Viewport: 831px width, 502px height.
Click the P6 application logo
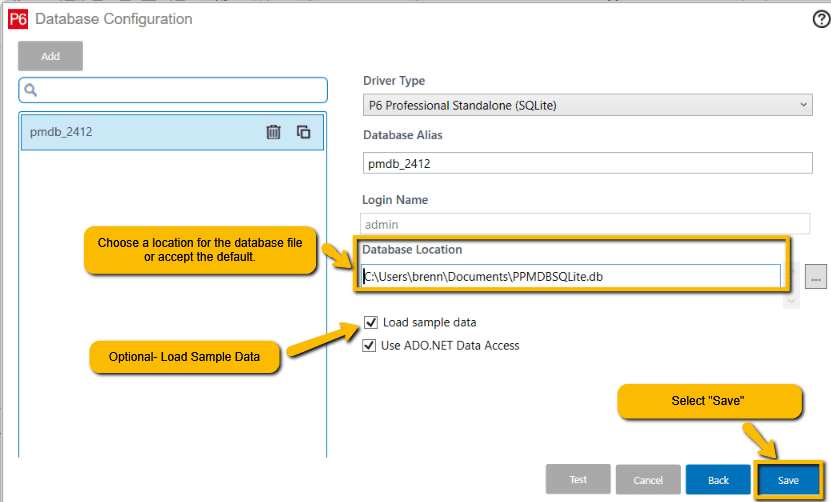point(18,19)
